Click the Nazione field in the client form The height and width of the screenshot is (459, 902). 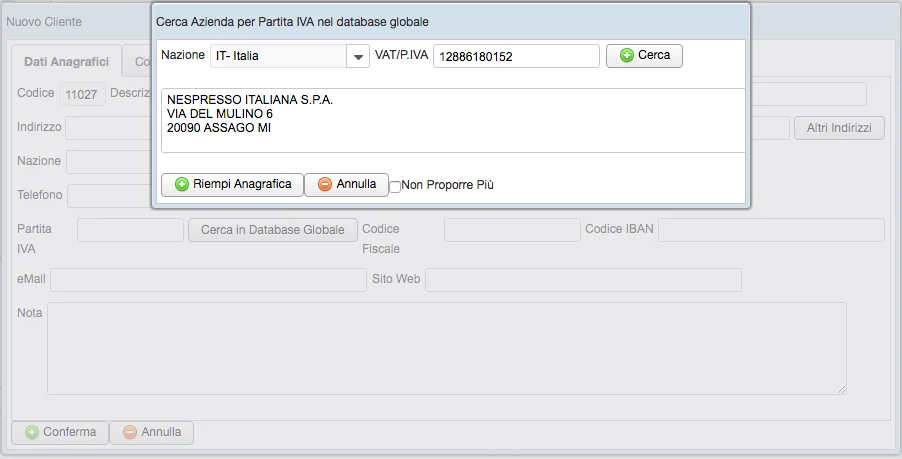109,162
